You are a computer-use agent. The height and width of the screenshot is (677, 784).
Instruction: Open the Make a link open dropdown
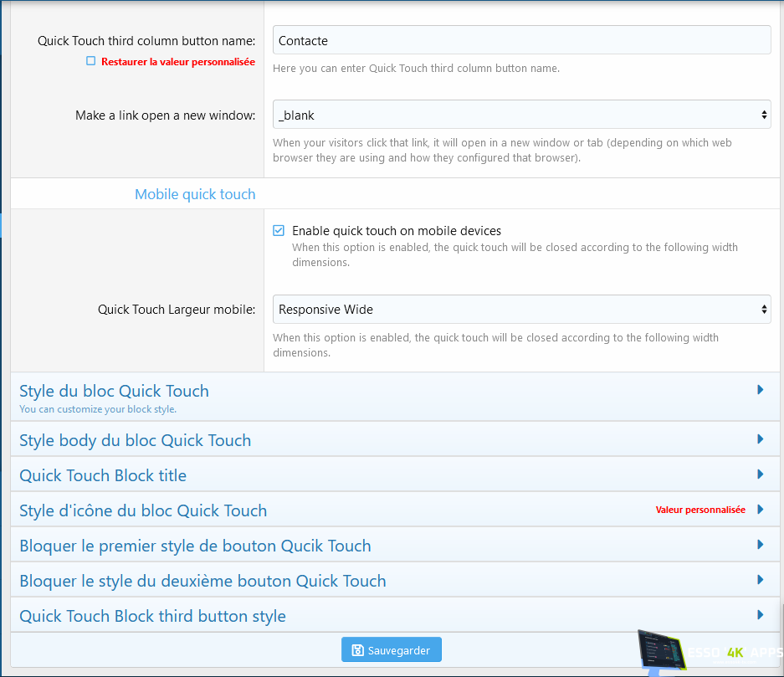(521, 115)
